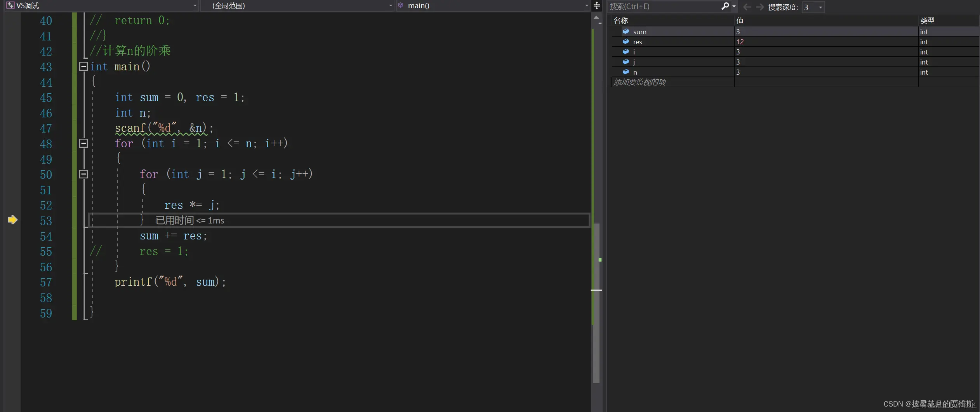Click the next search result arrow
Viewport: 980px width, 412px height.
[x=760, y=7]
